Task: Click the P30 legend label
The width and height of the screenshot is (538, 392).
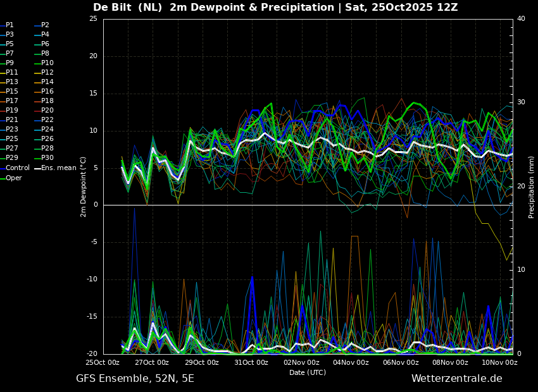Action: pyautogui.click(x=44, y=157)
